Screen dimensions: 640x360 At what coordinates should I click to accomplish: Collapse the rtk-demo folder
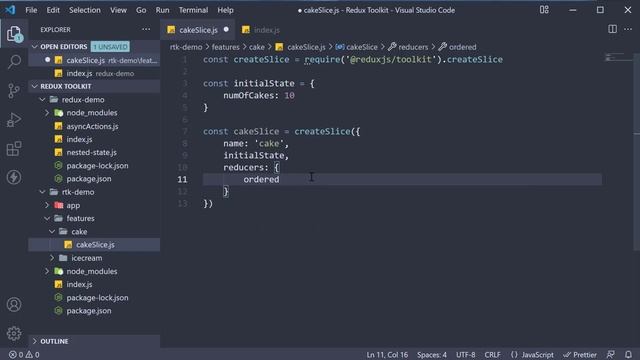(42, 192)
